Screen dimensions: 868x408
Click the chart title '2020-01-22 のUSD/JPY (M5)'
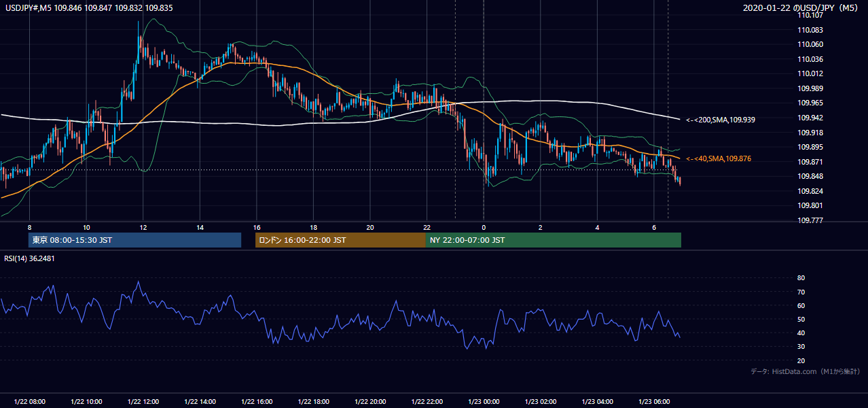(x=801, y=8)
